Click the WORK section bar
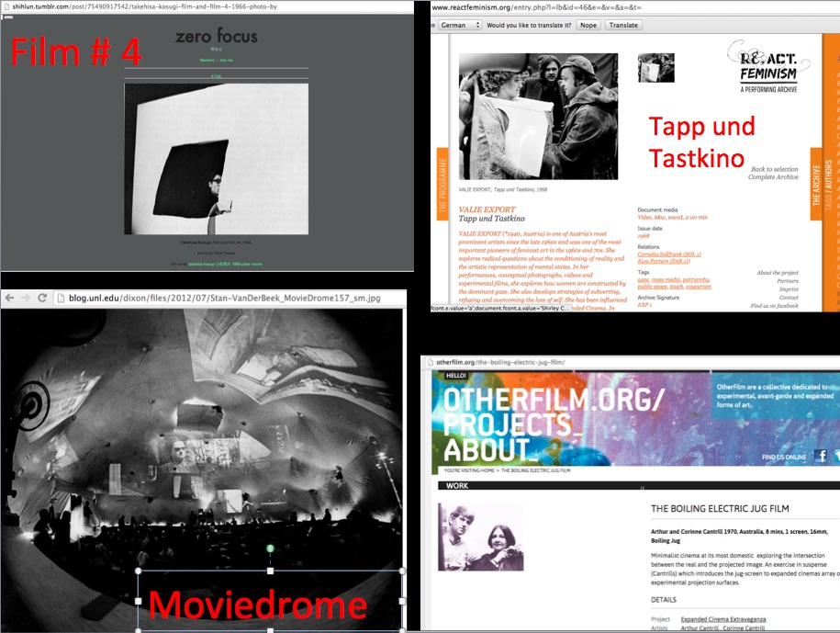The image size is (840, 633). pos(639,486)
